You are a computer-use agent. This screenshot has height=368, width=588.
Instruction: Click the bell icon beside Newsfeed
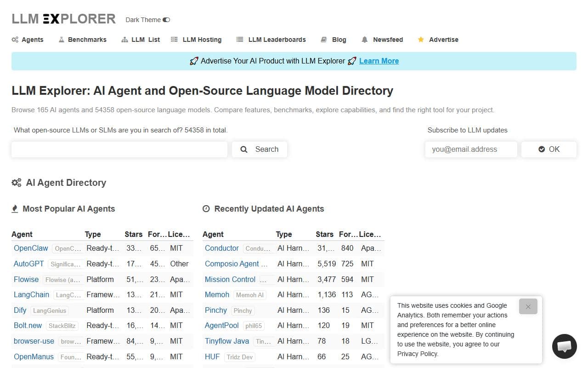click(x=365, y=40)
